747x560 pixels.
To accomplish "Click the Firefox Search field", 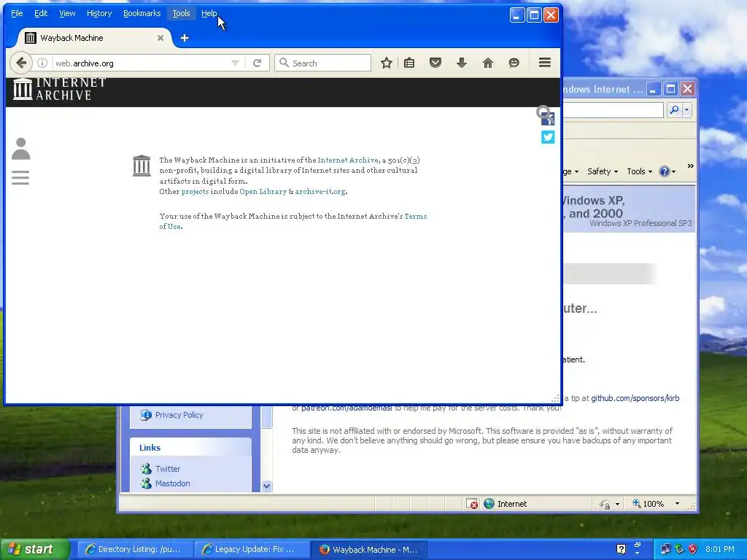I will point(323,63).
